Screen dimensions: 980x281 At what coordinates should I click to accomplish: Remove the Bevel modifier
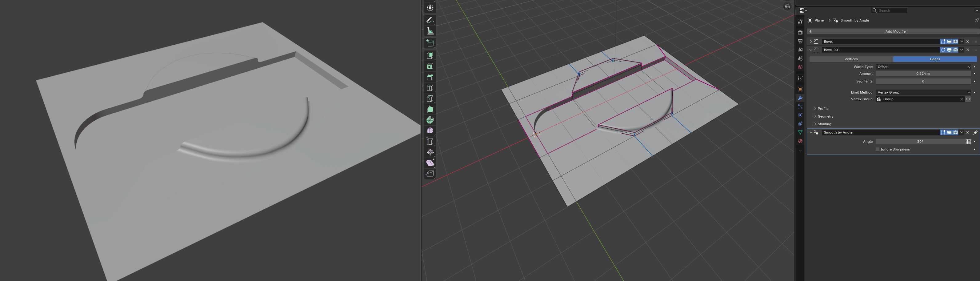point(968,42)
